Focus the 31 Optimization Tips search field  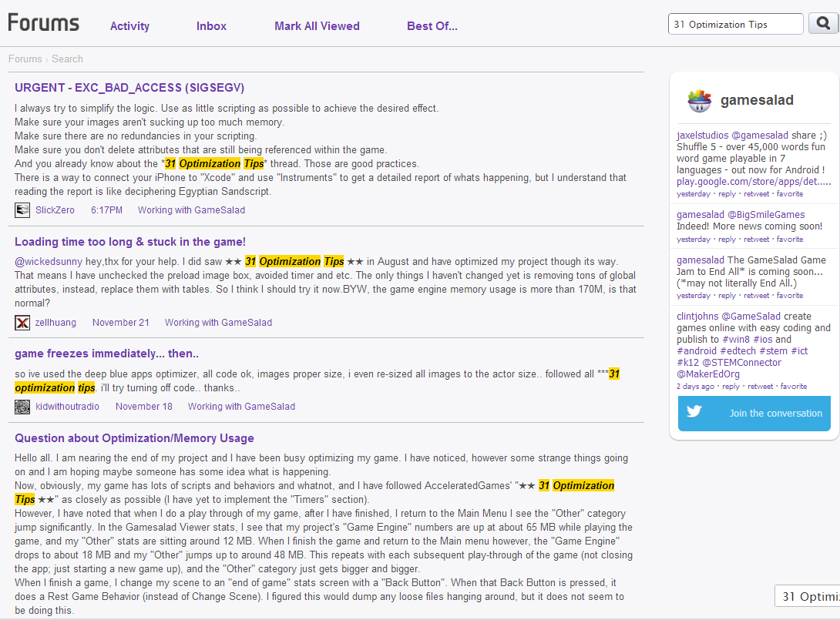tap(735, 24)
